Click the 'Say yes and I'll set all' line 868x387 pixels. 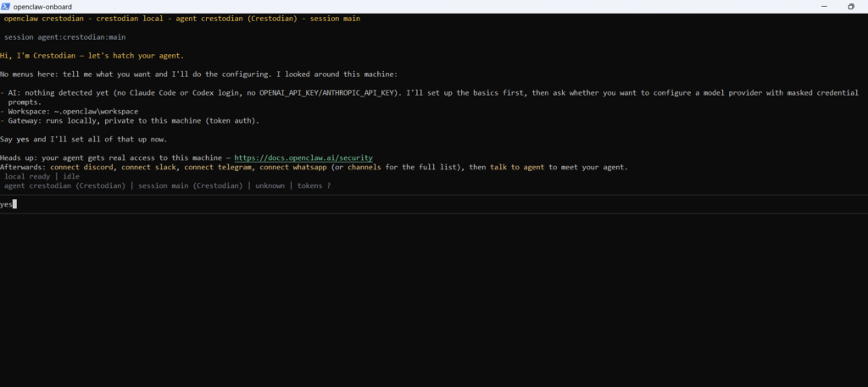[84, 140]
